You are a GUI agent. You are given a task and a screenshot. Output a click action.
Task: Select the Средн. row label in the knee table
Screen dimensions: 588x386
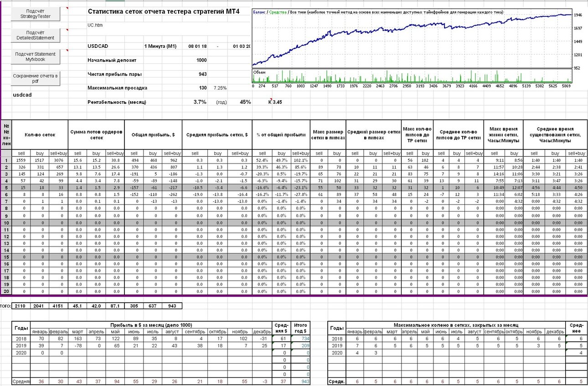coord(336,381)
